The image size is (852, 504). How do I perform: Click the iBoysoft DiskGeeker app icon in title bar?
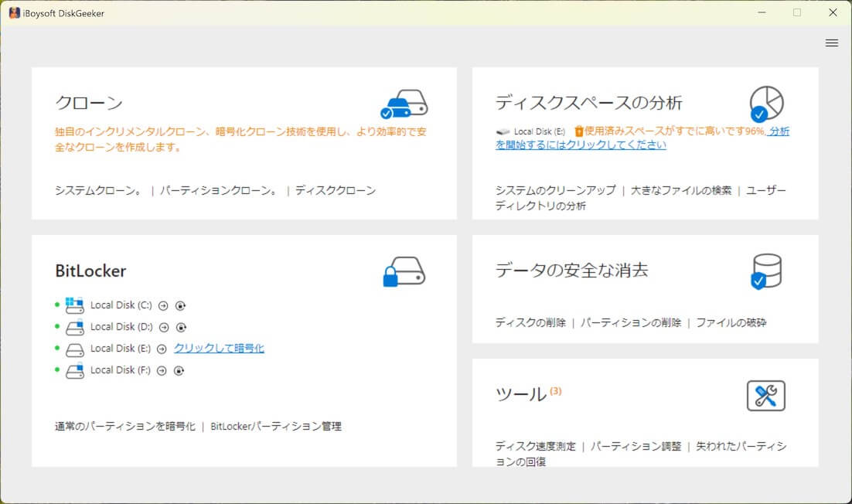click(x=14, y=13)
